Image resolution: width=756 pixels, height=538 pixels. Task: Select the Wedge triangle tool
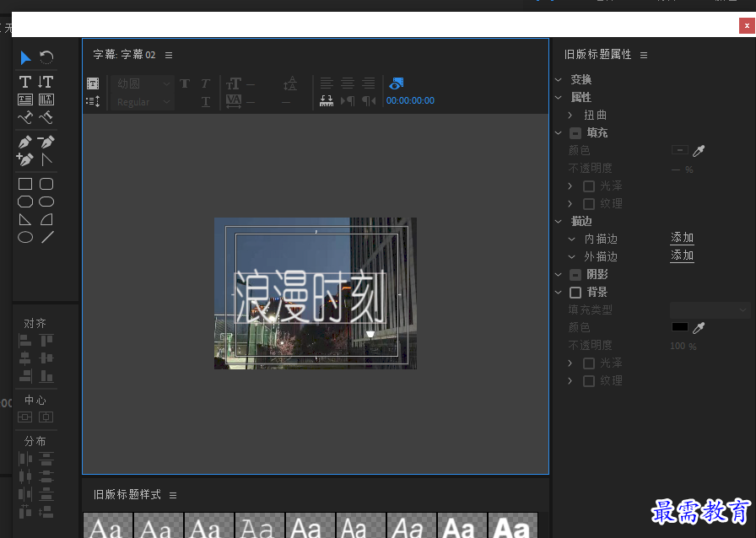coord(25,219)
